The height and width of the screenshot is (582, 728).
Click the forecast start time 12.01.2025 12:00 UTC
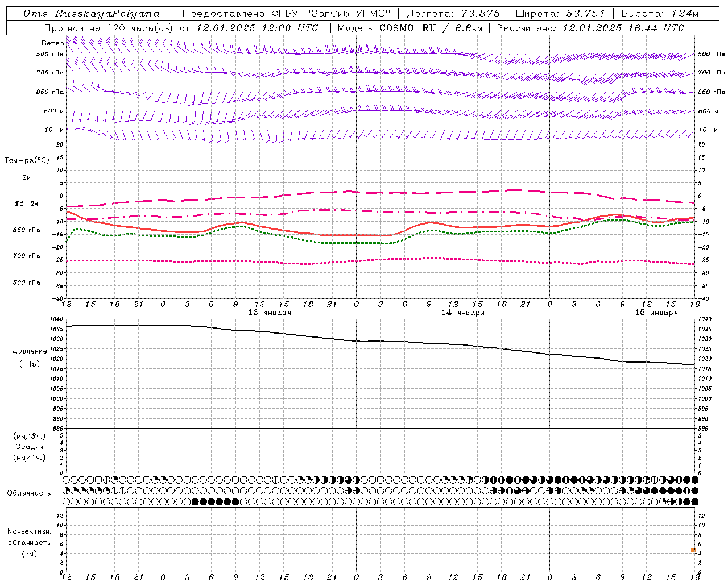click(x=258, y=28)
